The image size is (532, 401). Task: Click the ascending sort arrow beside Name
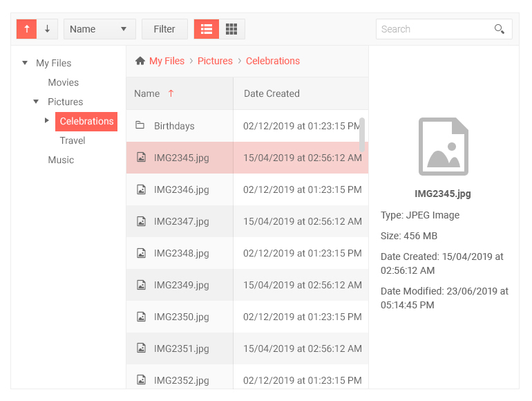pyautogui.click(x=171, y=93)
